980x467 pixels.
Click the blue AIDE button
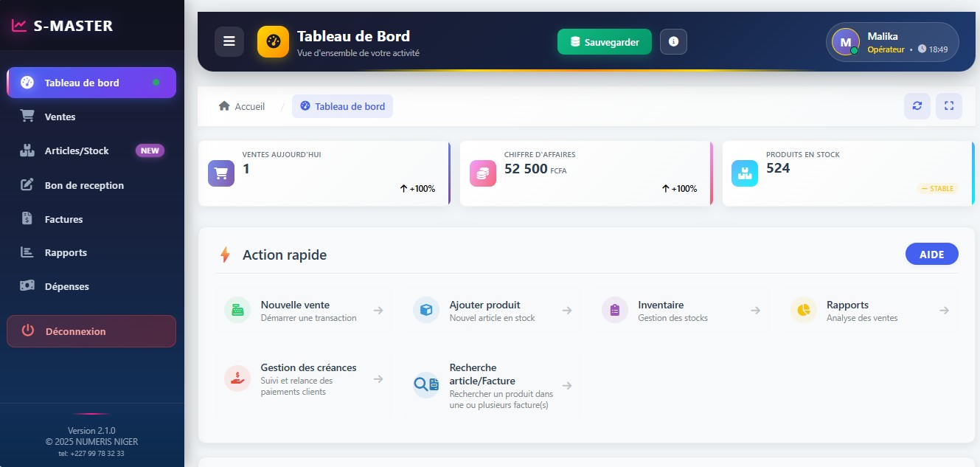[931, 254]
